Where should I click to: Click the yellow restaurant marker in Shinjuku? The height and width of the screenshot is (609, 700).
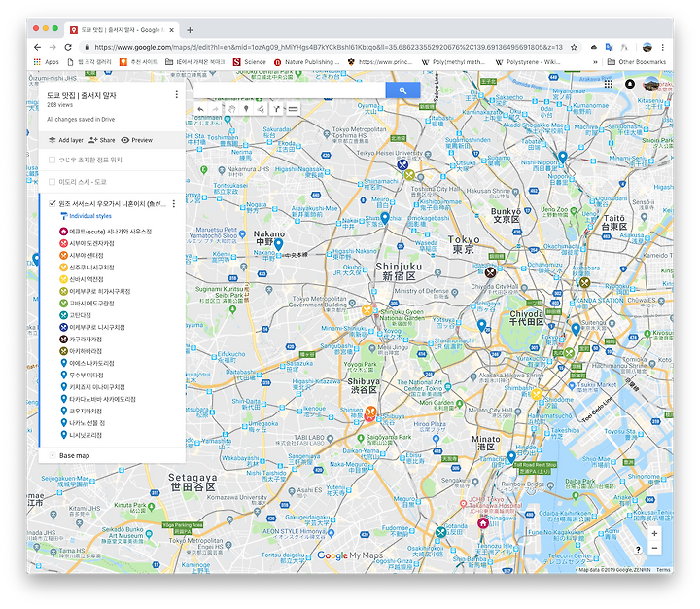[x=367, y=309]
